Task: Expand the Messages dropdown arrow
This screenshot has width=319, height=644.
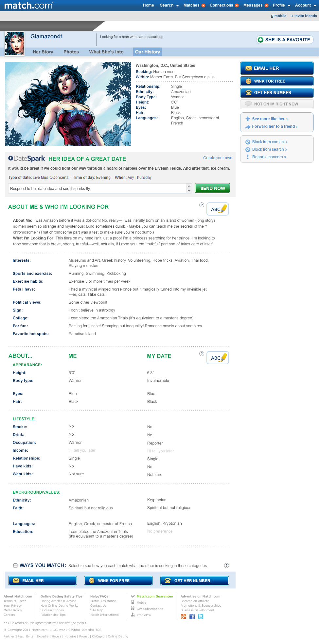Action: pyautogui.click(x=266, y=6)
